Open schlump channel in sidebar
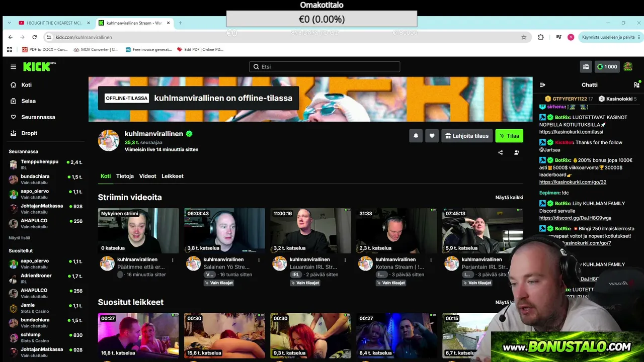Viewport: 644px width, 362px height. pyautogui.click(x=45, y=337)
